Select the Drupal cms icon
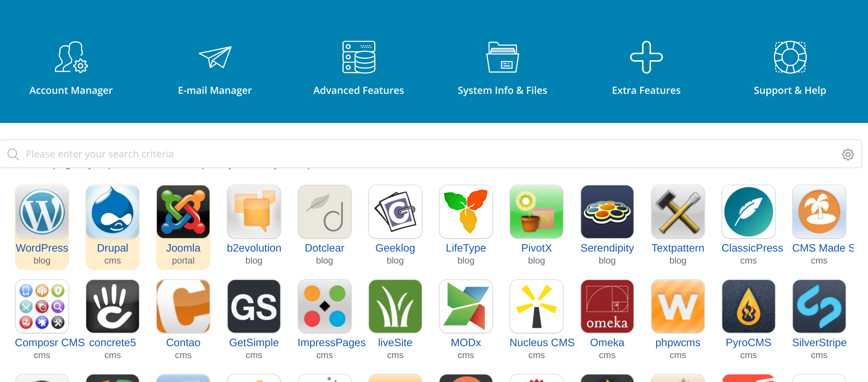Image resolution: width=868 pixels, height=382 pixels. 112,212
